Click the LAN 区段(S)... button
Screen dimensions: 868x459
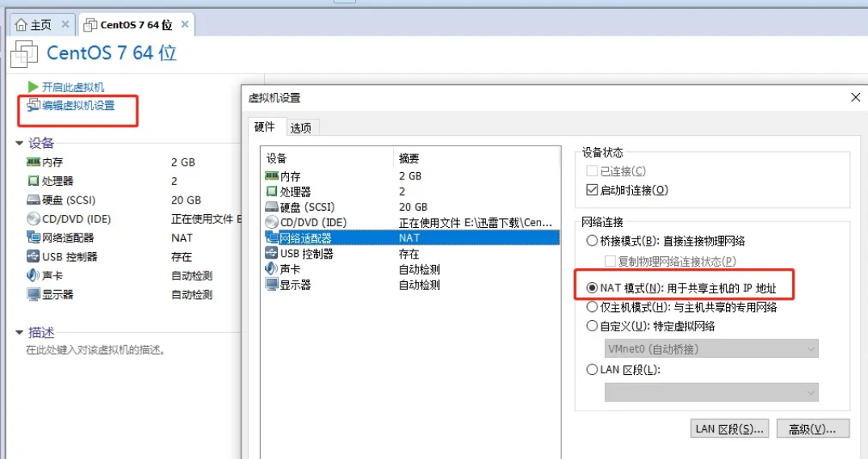click(x=730, y=429)
